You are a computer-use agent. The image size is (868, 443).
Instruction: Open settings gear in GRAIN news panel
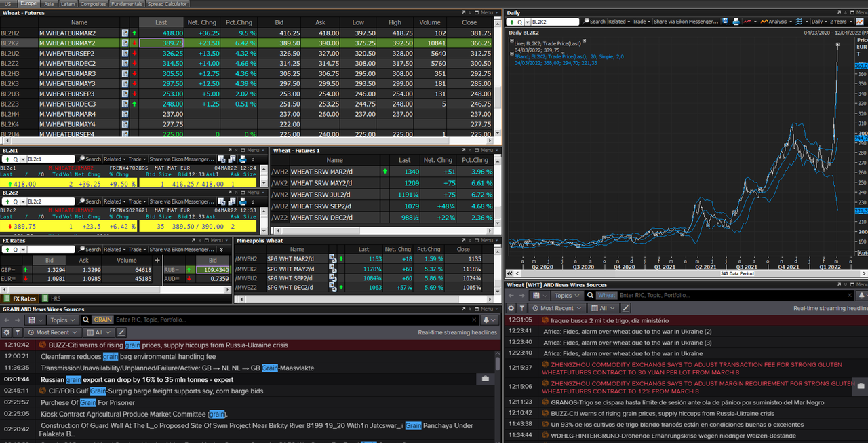tap(7, 332)
